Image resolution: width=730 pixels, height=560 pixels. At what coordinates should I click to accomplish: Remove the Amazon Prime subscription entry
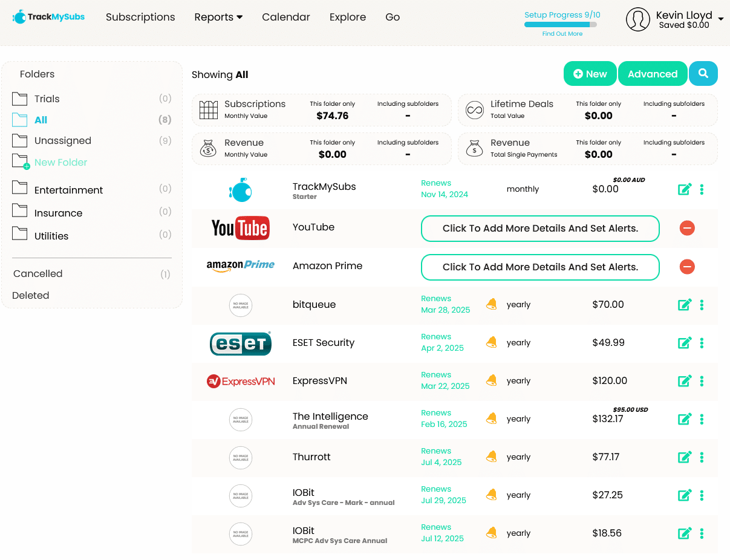coord(687,267)
